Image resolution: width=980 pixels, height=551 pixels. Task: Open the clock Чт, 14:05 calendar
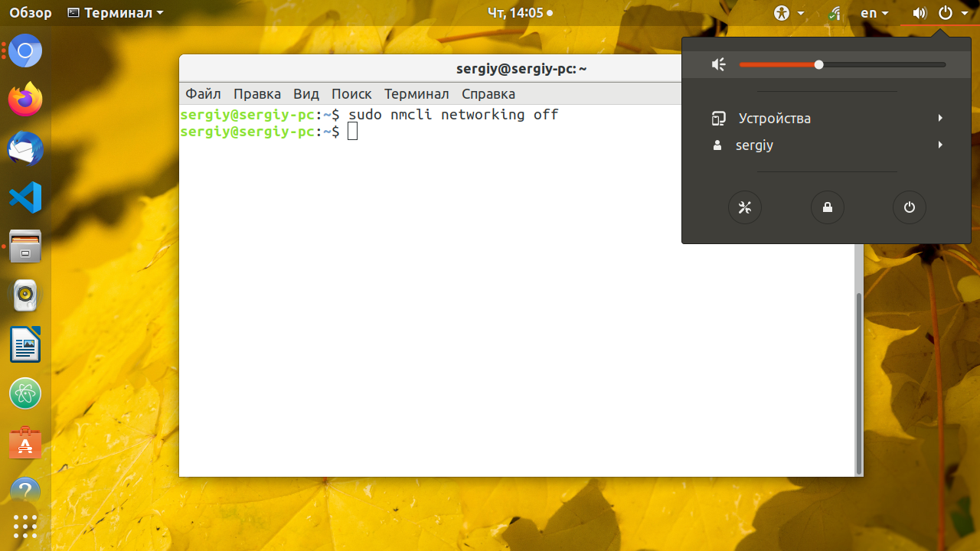(x=520, y=13)
